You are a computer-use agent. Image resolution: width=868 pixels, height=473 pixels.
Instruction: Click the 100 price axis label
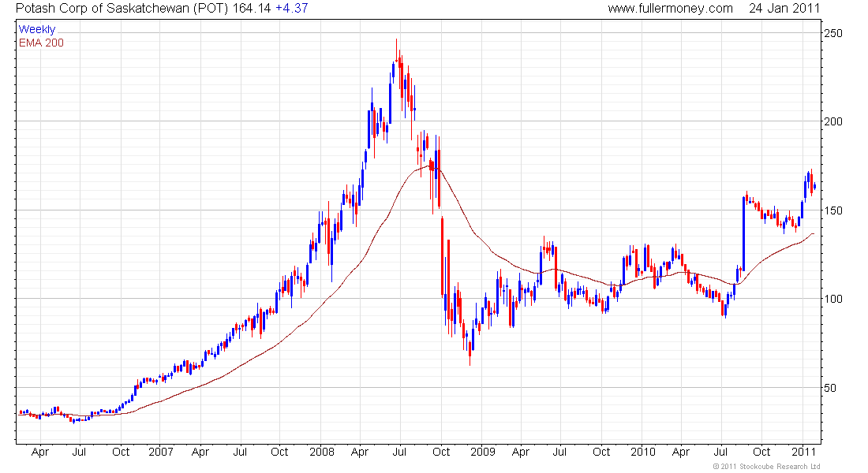point(833,300)
